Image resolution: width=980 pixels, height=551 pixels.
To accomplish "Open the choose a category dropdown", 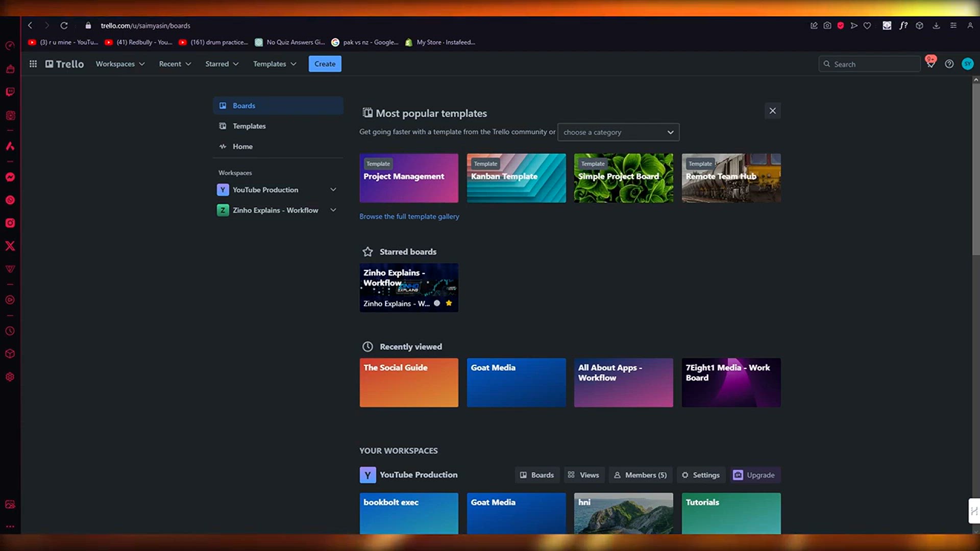I will (618, 132).
